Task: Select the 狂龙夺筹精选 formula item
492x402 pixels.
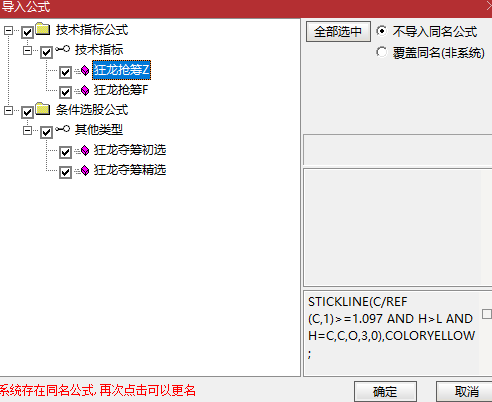Action: [130, 170]
